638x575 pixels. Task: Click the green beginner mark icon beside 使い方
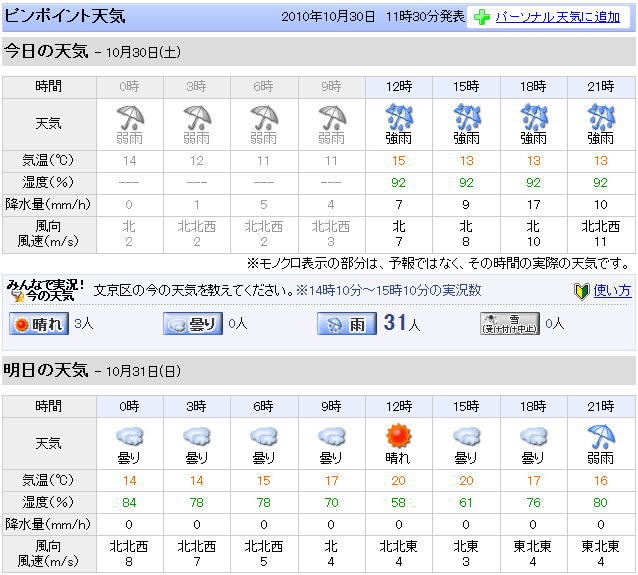coord(582,291)
